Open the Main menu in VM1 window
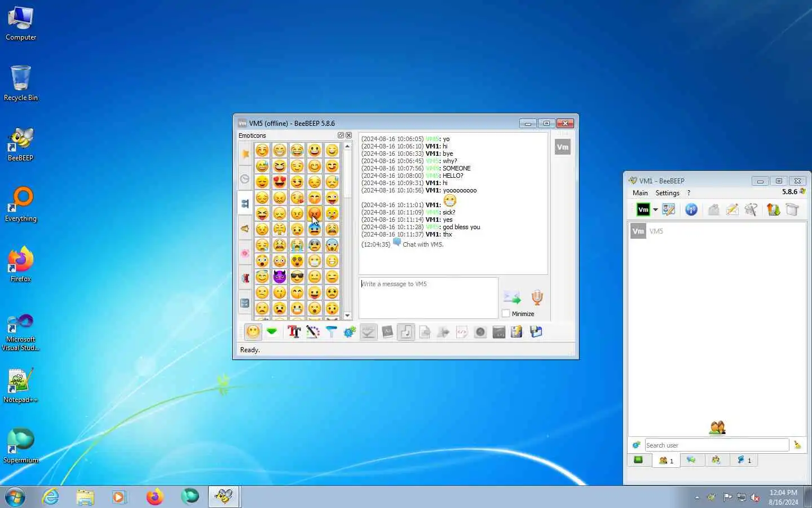Image resolution: width=812 pixels, height=508 pixels. tap(640, 193)
